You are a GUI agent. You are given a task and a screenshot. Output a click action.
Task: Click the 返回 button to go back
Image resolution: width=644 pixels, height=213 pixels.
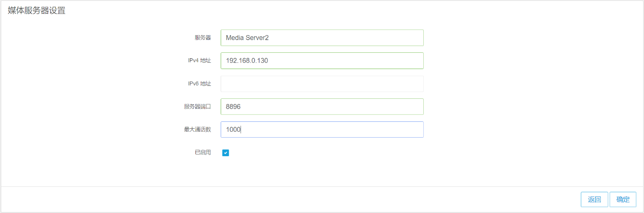click(594, 199)
